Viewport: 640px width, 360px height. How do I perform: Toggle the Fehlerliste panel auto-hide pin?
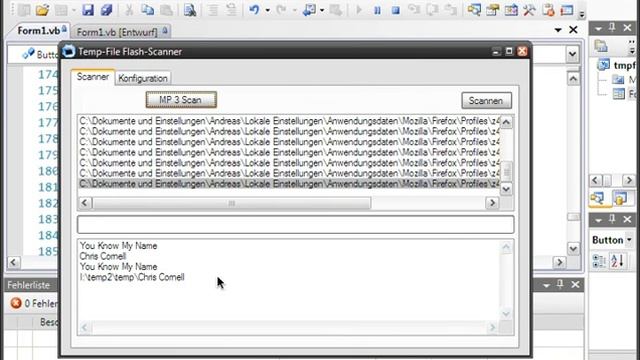click(560, 284)
